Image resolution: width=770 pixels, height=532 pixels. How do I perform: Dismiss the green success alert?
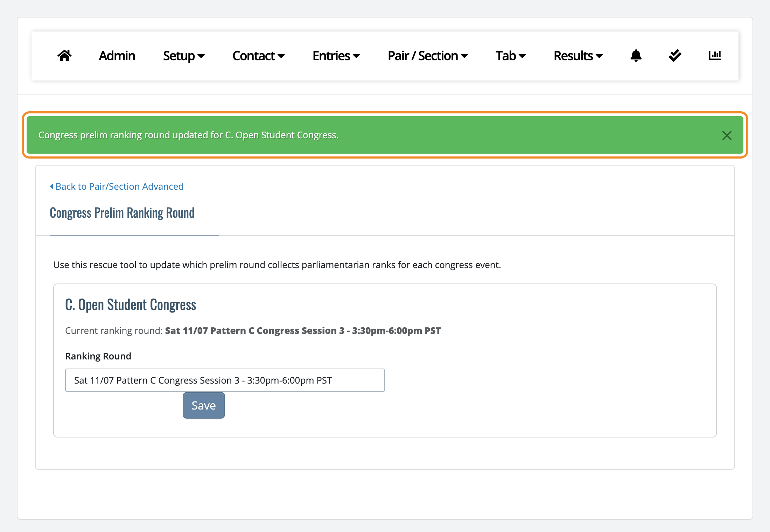coord(727,135)
